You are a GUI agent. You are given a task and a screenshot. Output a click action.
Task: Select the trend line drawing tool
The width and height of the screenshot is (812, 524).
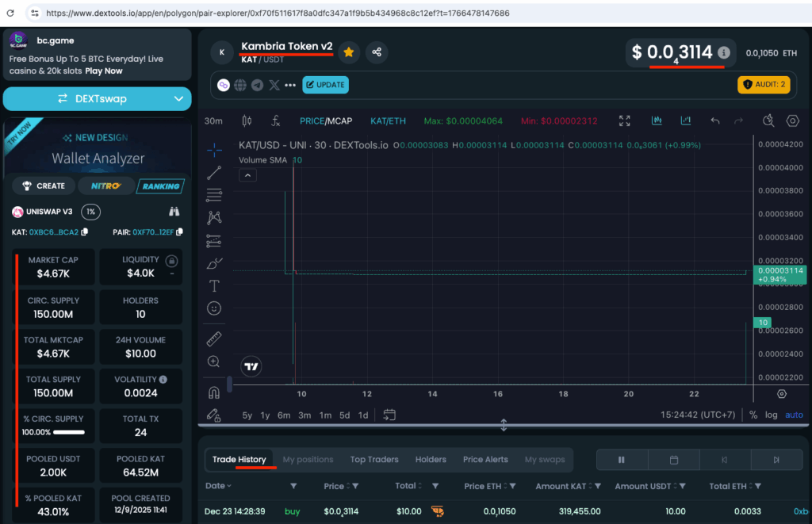click(x=214, y=172)
